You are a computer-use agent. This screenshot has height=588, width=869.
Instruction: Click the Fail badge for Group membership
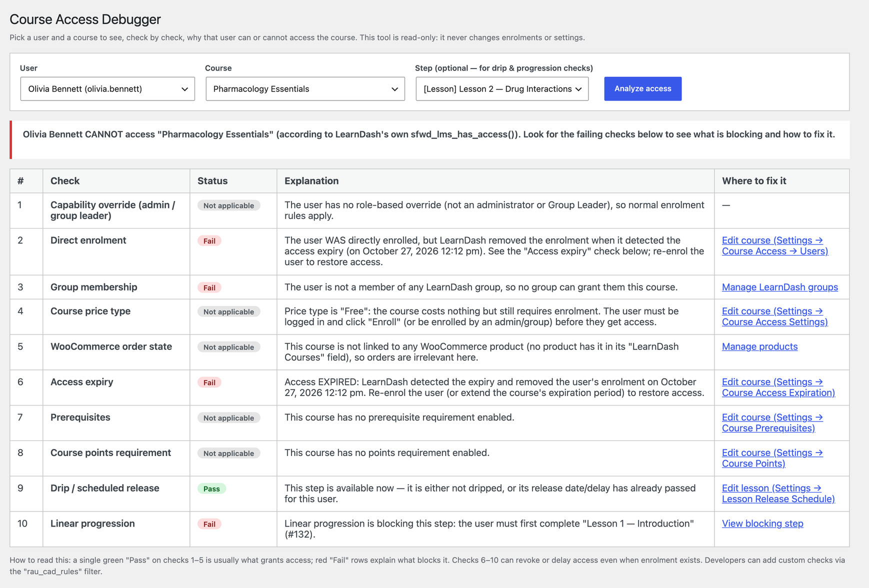click(209, 287)
